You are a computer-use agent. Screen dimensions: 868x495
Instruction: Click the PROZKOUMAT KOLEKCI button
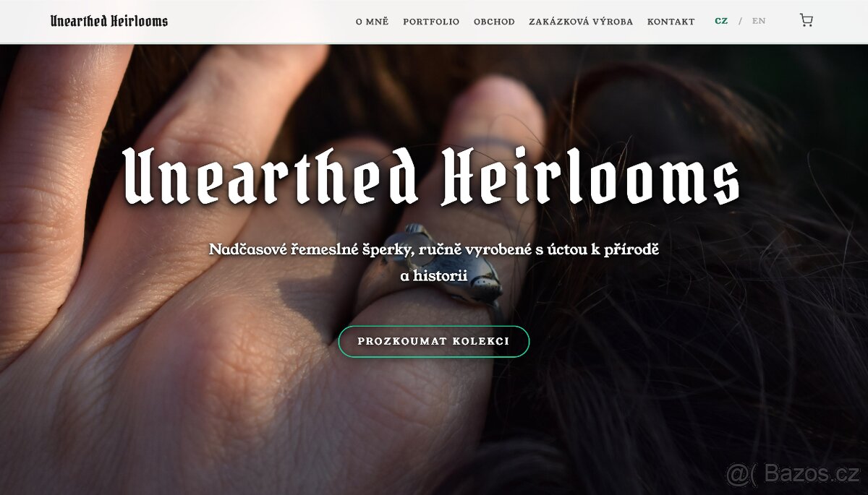click(x=434, y=342)
